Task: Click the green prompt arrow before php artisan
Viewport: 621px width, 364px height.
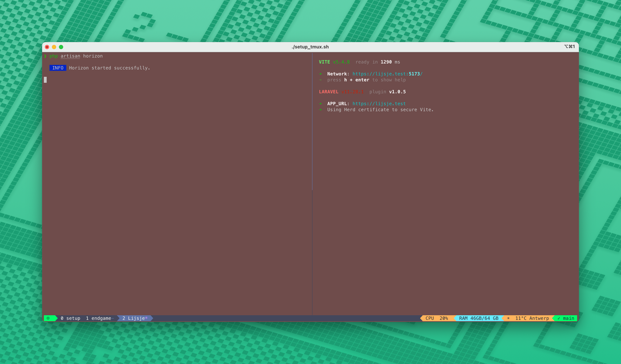Action: pos(45,56)
